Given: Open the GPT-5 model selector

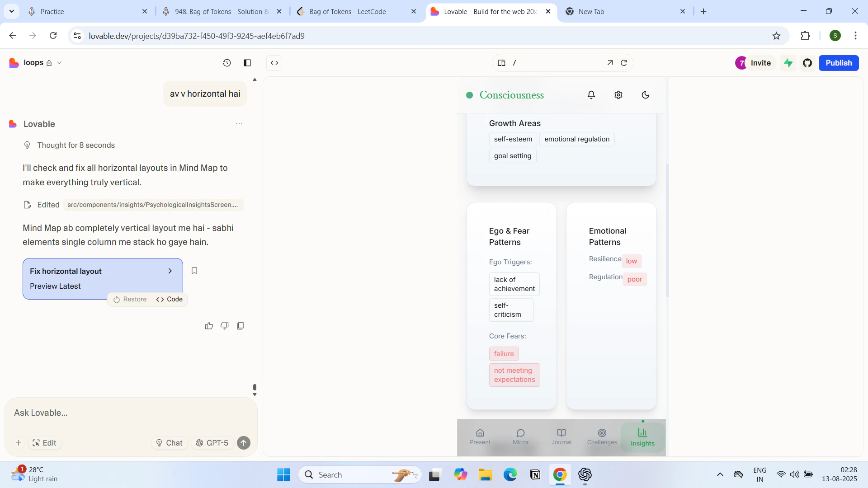Looking at the screenshot, I should 212,443.
